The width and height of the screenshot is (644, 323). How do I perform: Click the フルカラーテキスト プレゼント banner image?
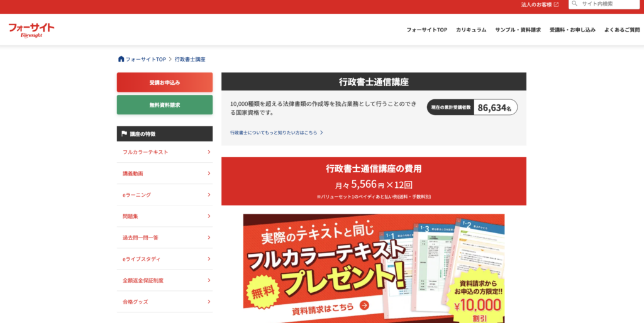tap(374, 268)
